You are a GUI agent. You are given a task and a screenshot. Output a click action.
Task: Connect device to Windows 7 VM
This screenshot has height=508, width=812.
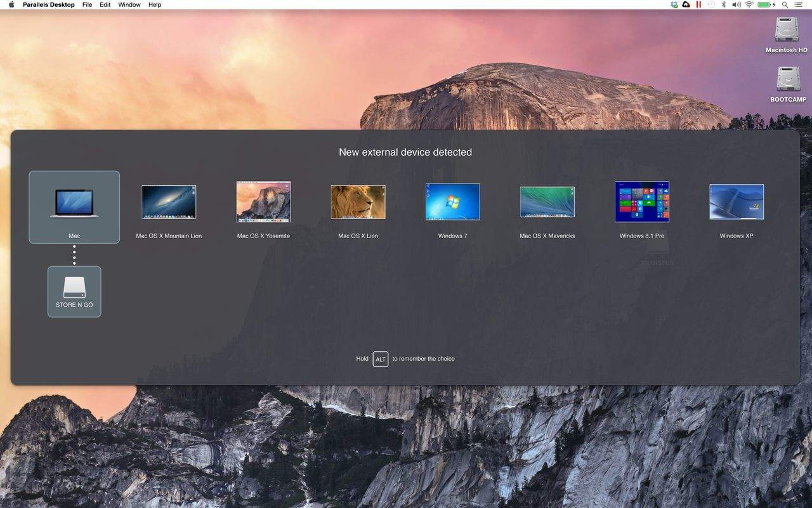coord(452,202)
